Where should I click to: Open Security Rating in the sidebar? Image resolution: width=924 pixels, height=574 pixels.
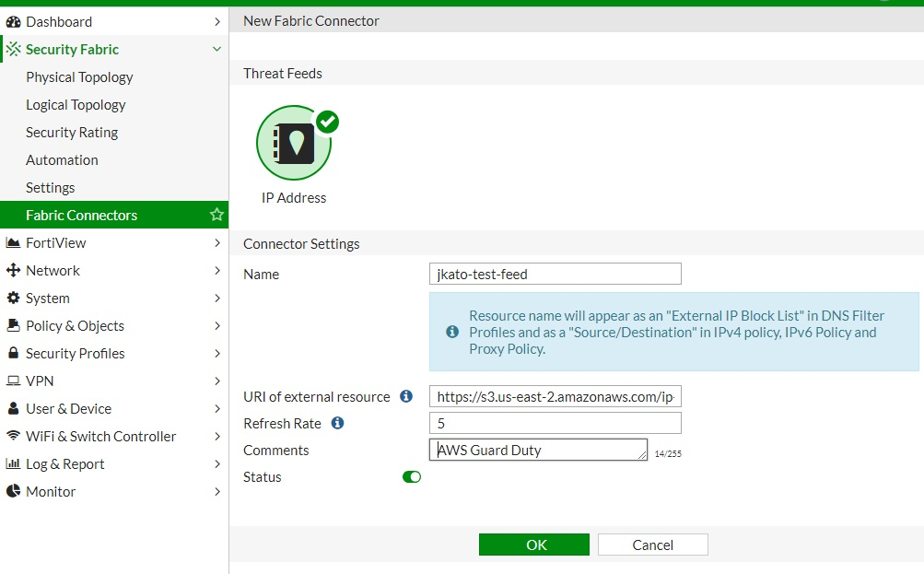point(72,132)
